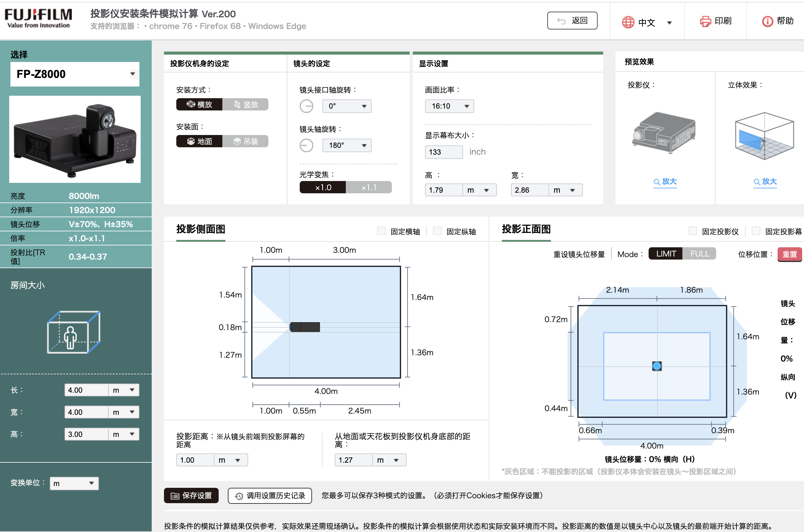The height and width of the screenshot is (532, 804).
Task: Click the print icon in header
Action: point(705,21)
